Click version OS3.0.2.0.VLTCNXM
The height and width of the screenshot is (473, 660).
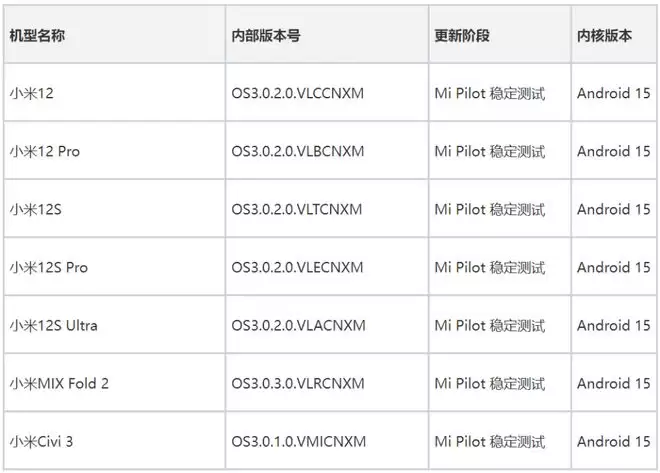[297, 210]
